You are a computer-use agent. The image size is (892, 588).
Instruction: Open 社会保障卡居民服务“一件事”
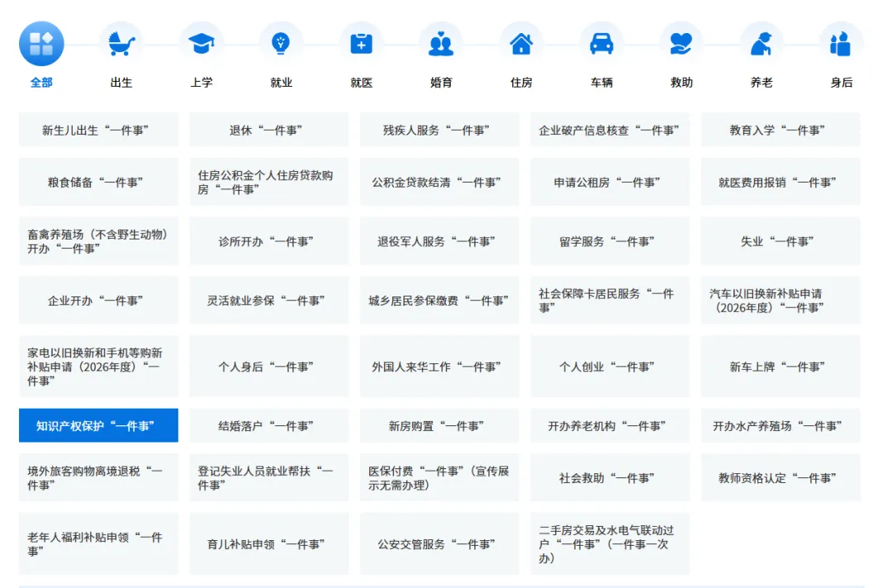point(610,301)
